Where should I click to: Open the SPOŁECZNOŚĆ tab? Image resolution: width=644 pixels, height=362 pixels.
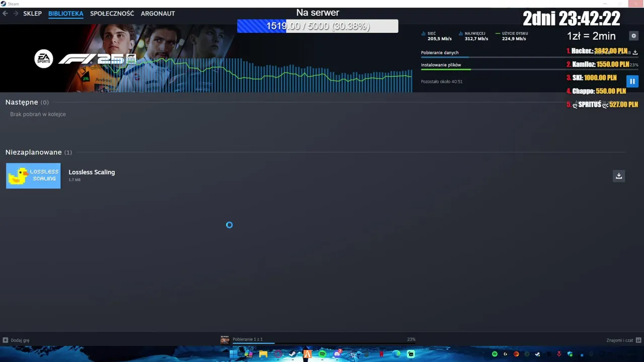(x=112, y=14)
